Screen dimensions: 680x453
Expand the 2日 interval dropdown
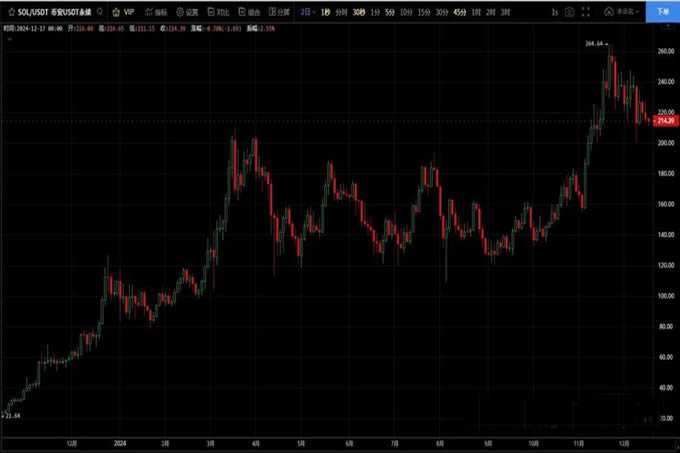point(307,12)
